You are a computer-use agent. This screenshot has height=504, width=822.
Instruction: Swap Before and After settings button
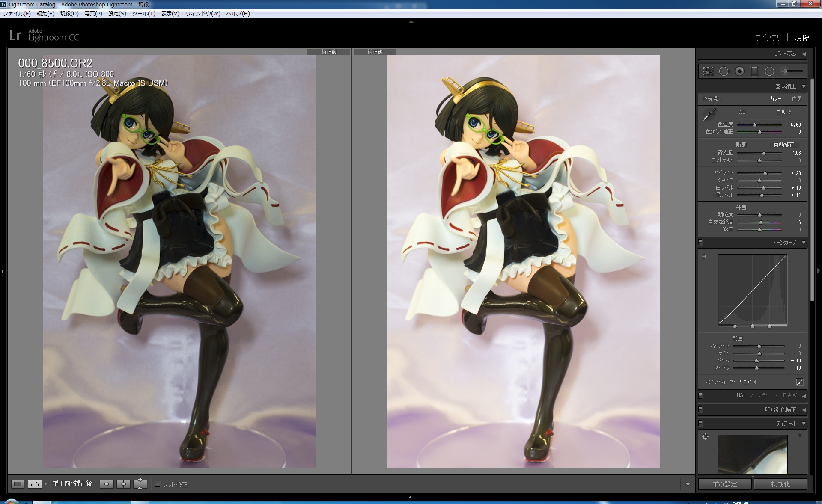pyautogui.click(x=140, y=484)
